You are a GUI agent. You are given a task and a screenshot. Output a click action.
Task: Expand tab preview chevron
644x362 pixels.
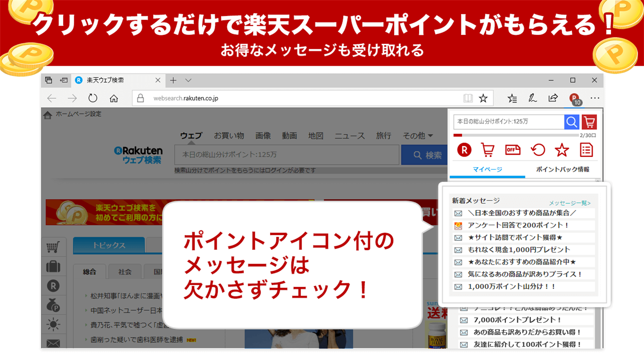[x=188, y=80]
